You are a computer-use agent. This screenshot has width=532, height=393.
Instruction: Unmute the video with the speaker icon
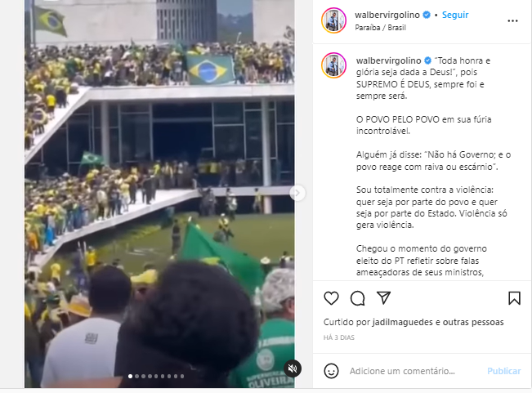(293, 368)
